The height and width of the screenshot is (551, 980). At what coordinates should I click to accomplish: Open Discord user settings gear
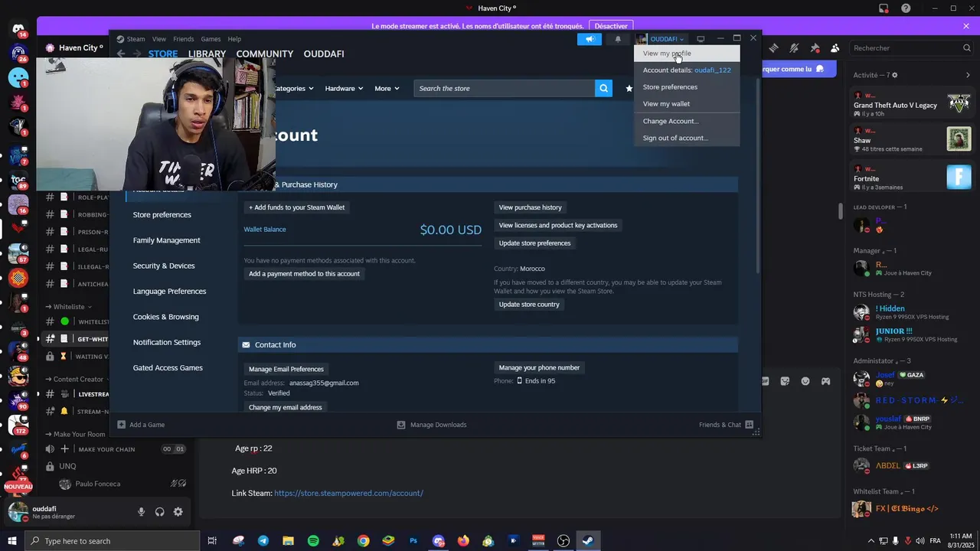pyautogui.click(x=178, y=512)
